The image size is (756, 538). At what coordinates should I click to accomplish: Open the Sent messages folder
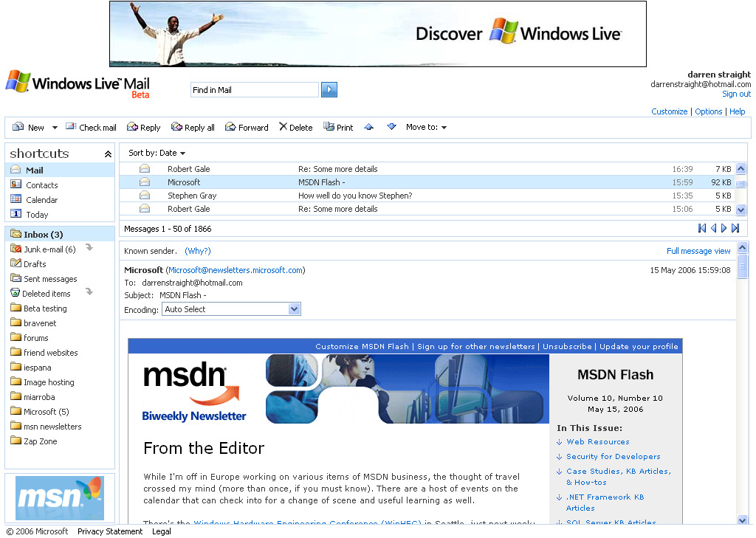click(49, 279)
